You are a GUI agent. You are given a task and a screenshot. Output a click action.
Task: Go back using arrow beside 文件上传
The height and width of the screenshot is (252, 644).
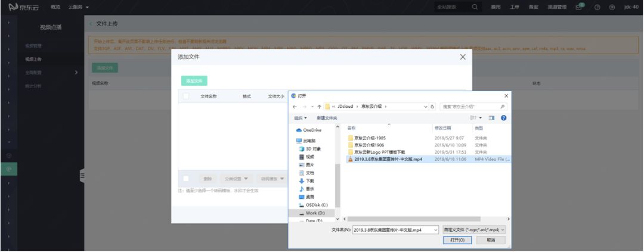pos(91,24)
